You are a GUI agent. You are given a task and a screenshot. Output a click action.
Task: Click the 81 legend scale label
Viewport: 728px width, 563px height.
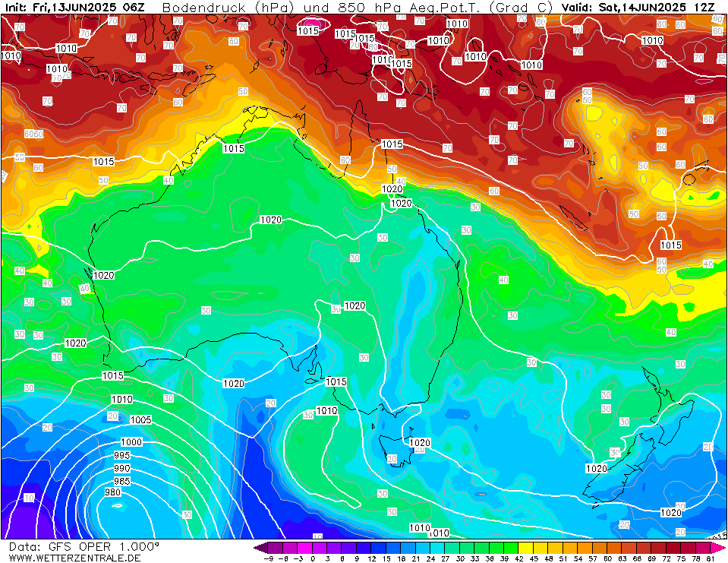(x=711, y=558)
